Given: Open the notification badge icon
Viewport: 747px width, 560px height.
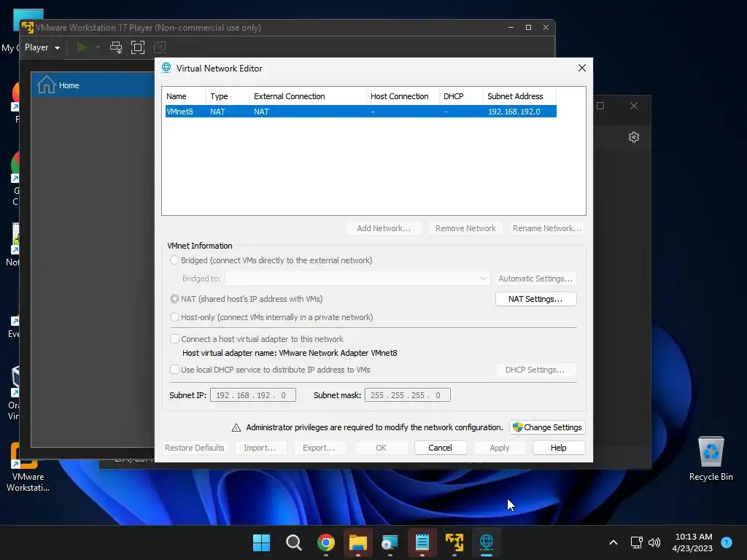Looking at the screenshot, I should pos(727,542).
